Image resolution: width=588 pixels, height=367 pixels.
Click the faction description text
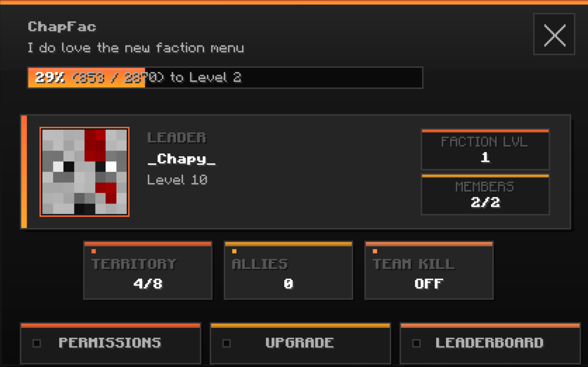[x=135, y=48]
